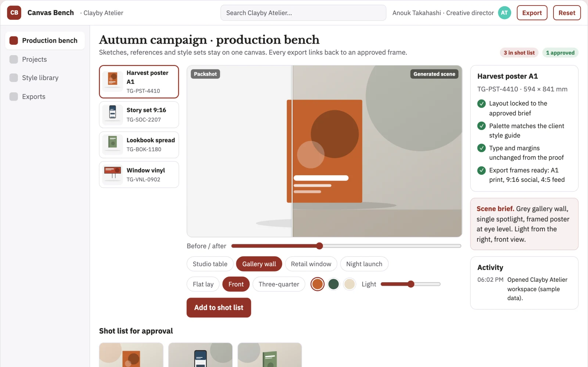The width and height of the screenshot is (588, 367).
Task: Pick the dark green color swatch
Action: tap(333, 284)
